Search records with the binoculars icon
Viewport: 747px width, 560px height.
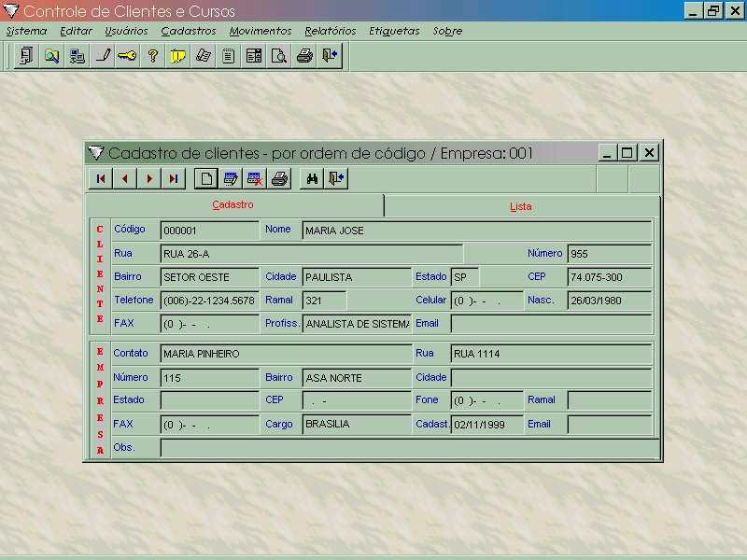coord(312,179)
